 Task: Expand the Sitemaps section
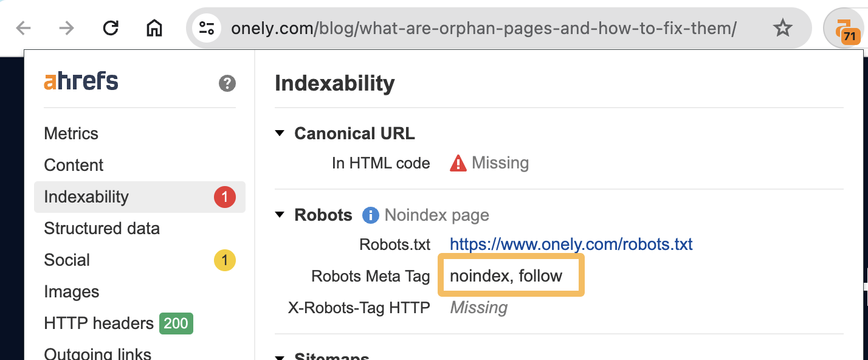pyautogui.click(x=280, y=356)
